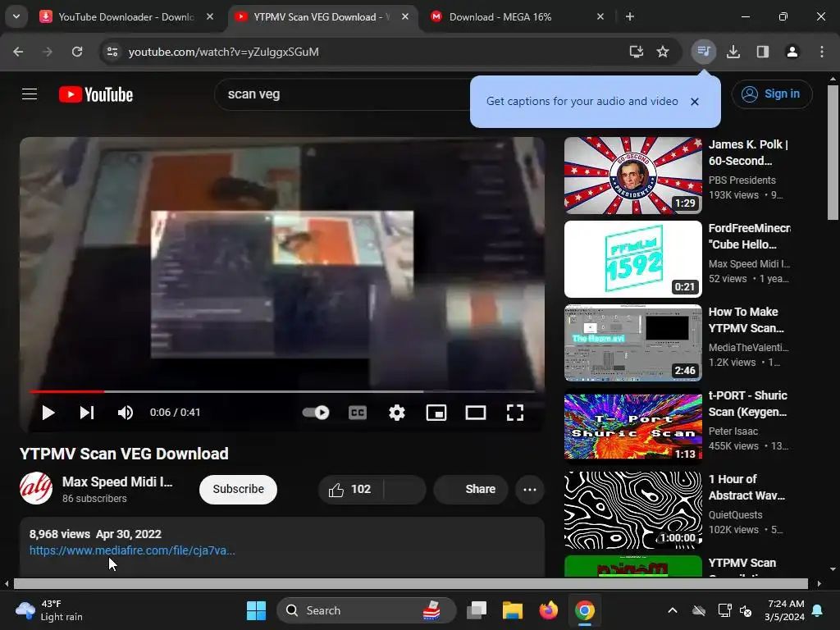
Task: Open the clock and date flyout
Action: (x=785, y=610)
